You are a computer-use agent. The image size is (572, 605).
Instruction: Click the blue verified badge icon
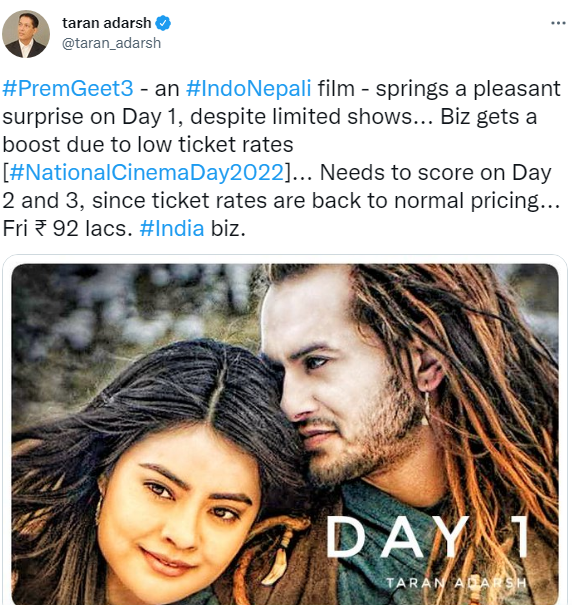click(163, 23)
